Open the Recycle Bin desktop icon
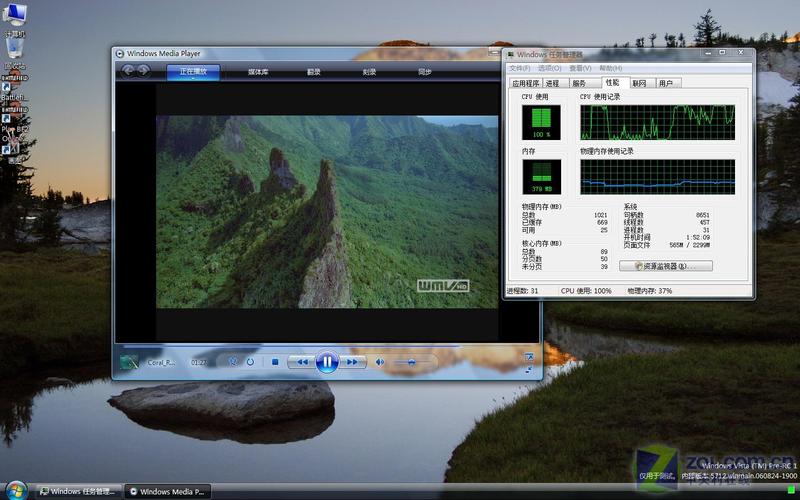 tap(15, 54)
